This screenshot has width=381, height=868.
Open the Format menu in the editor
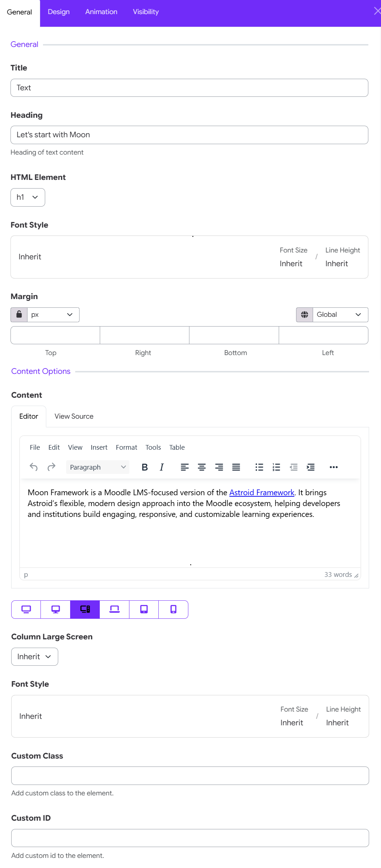coord(127,448)
